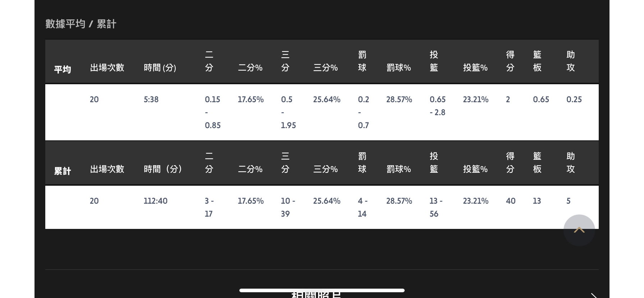Tap the white home indicator bar

coord(322,290)
